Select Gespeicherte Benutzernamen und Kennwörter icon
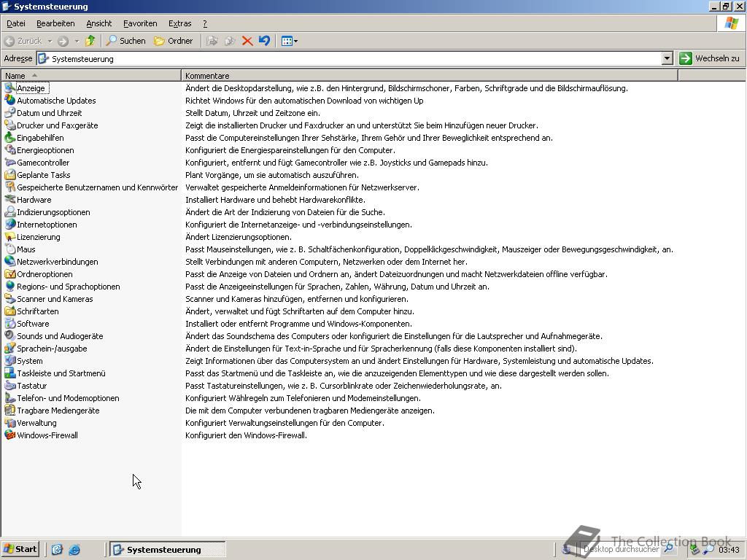 click(10, 187)
